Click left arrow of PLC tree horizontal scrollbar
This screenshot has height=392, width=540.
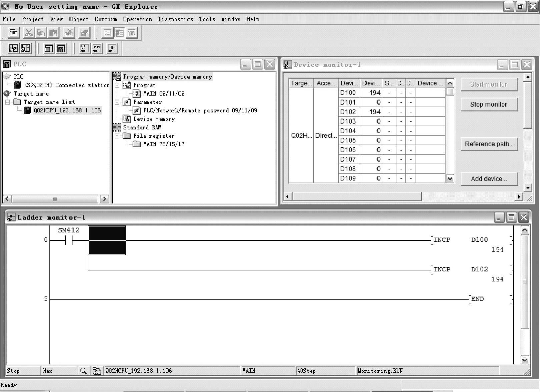point(7,199)
